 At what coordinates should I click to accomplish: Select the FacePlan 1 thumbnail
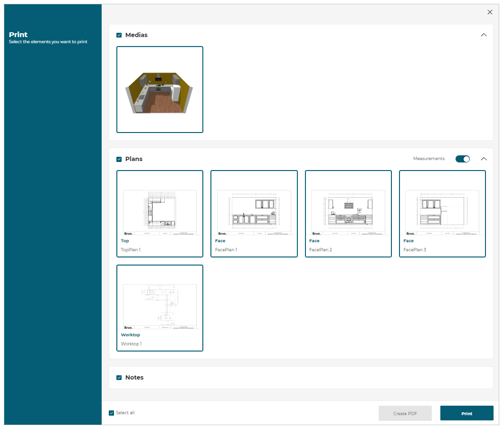[254, 213]
